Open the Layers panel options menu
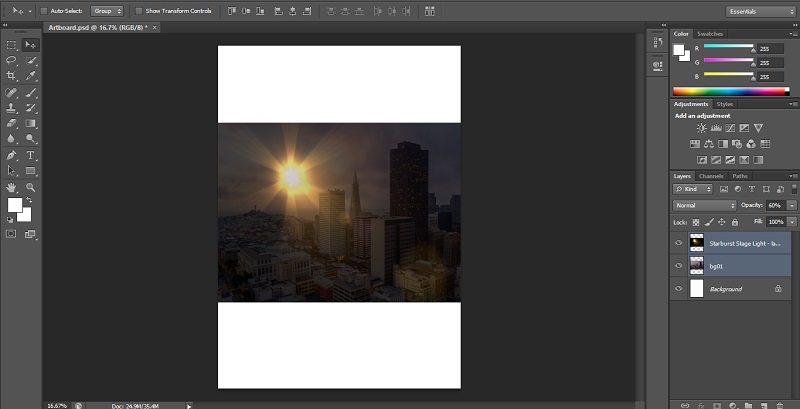This screenshot has height=409, width=800. click(793, 176)
